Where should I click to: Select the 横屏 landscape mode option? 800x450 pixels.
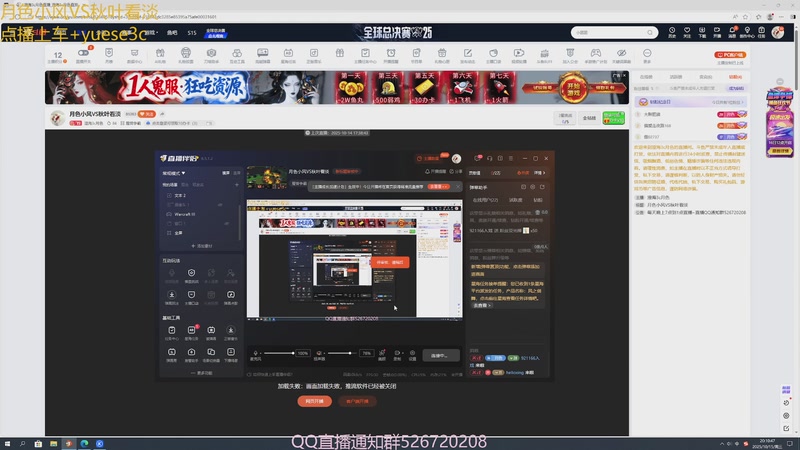coord(226,173)
